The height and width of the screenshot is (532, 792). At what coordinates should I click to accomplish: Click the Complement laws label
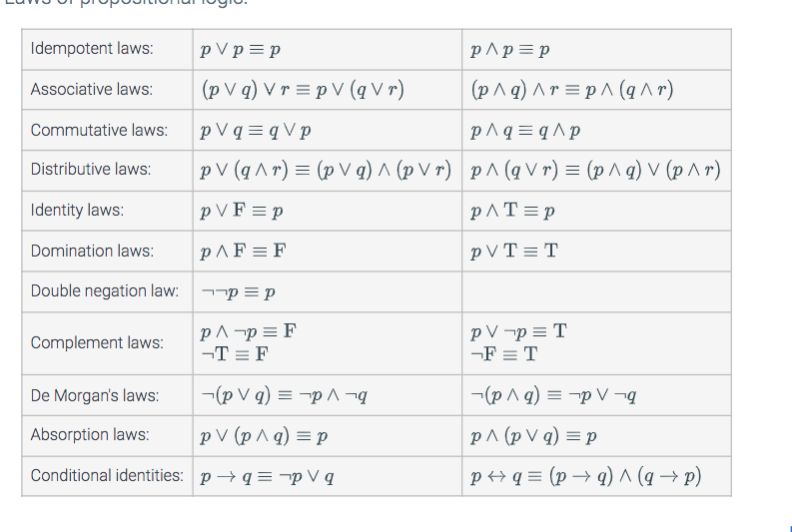(x=97, y=343)
